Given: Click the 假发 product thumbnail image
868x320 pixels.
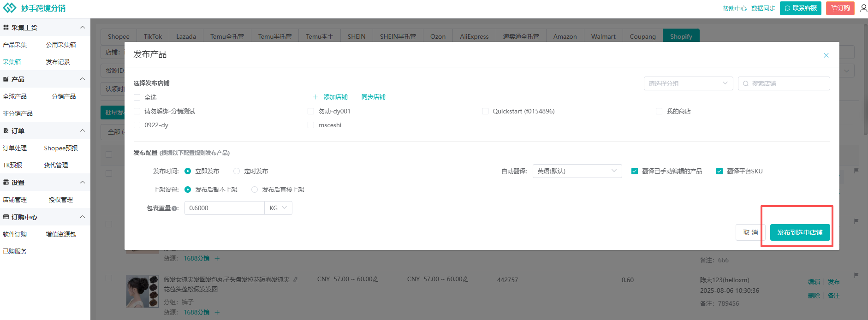Looking at the screenshot, I should [142, 291].
